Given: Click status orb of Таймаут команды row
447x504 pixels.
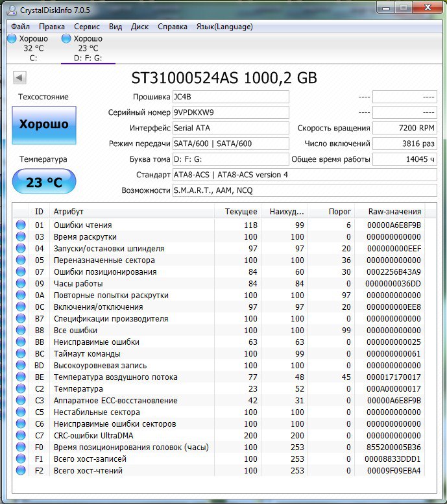Looking at the screenshot, I should pos(21,353).
